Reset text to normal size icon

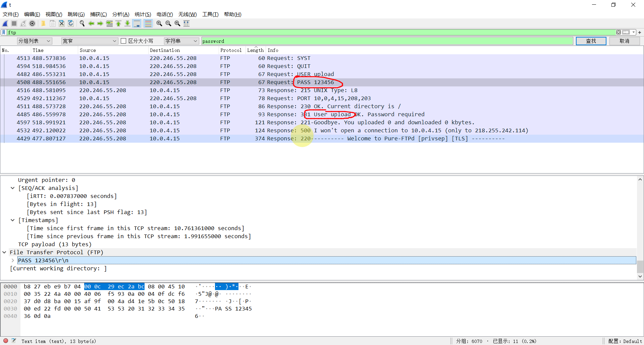[x=177, y=23]
